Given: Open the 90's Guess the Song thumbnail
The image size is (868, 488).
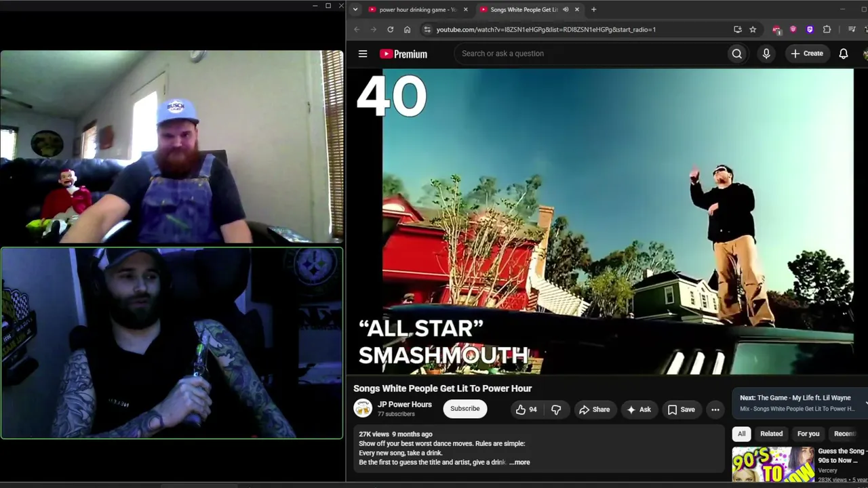Looking at the screenshot, I should click(772, 464).
